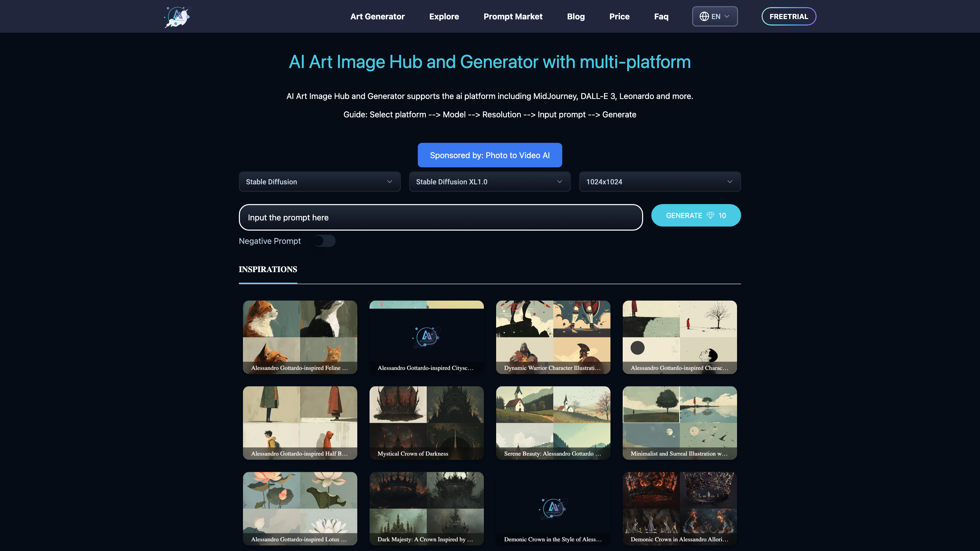Screen dimensions: 980x551
Task: Open the Explore section
Action: tap(444, 16)
